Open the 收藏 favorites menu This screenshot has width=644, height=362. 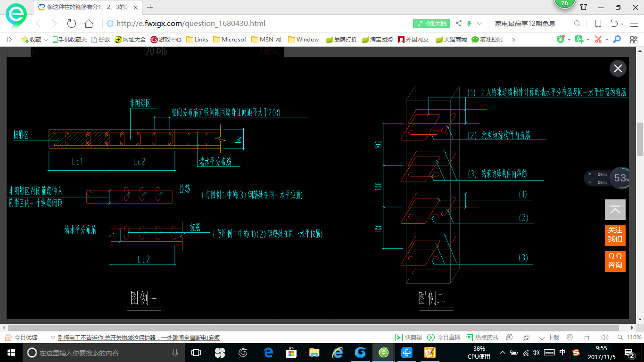click(32, 40)
